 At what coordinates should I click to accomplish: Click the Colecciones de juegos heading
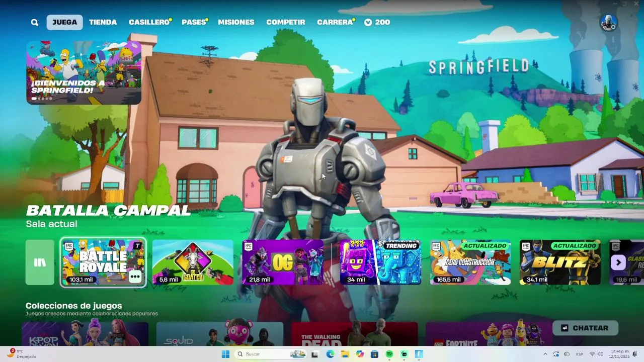73,306
